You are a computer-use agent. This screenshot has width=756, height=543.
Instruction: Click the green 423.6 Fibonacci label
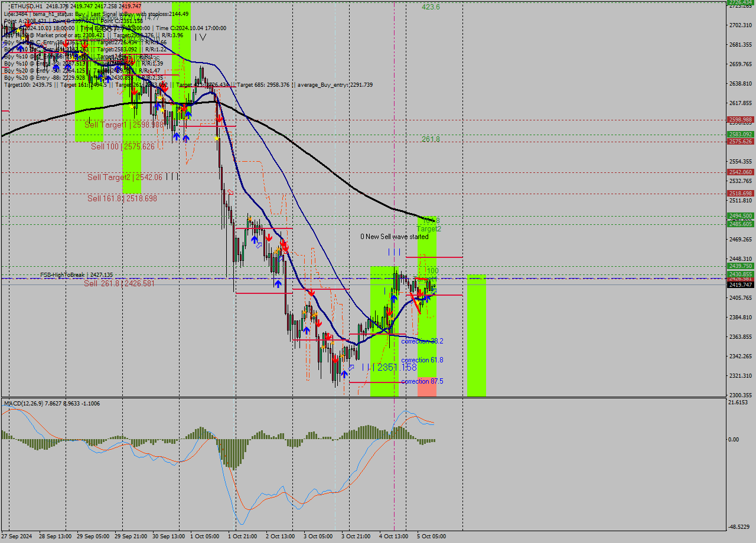431,7
